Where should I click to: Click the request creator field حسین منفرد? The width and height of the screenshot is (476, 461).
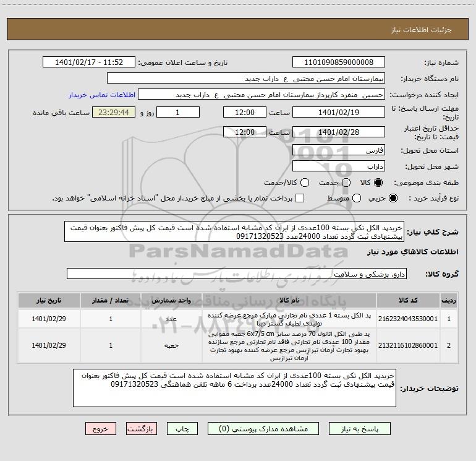[261, 95]
